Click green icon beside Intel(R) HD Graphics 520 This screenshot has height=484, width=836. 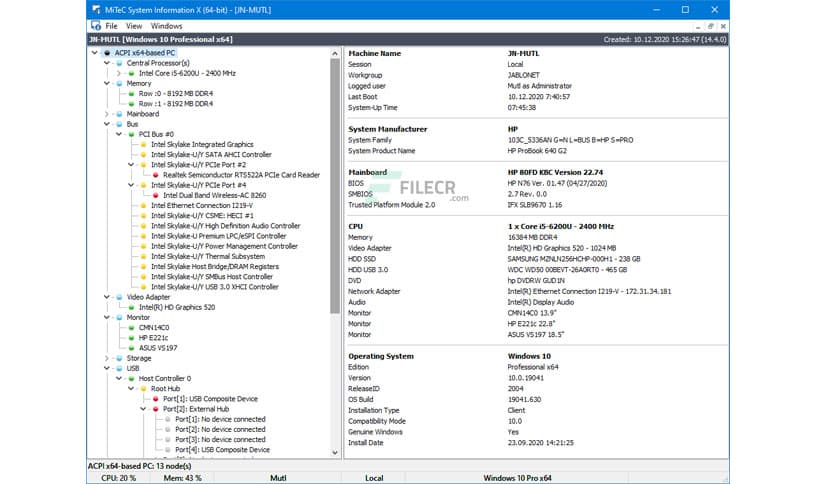132,307
